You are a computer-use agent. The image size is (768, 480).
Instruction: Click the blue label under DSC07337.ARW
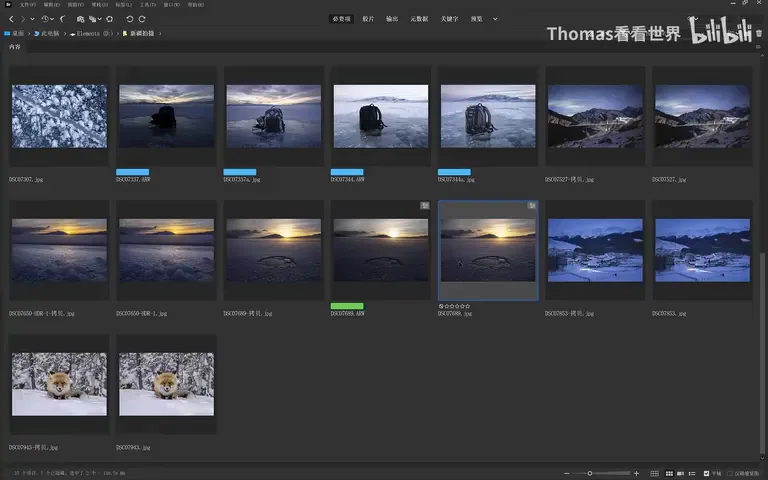133,172
